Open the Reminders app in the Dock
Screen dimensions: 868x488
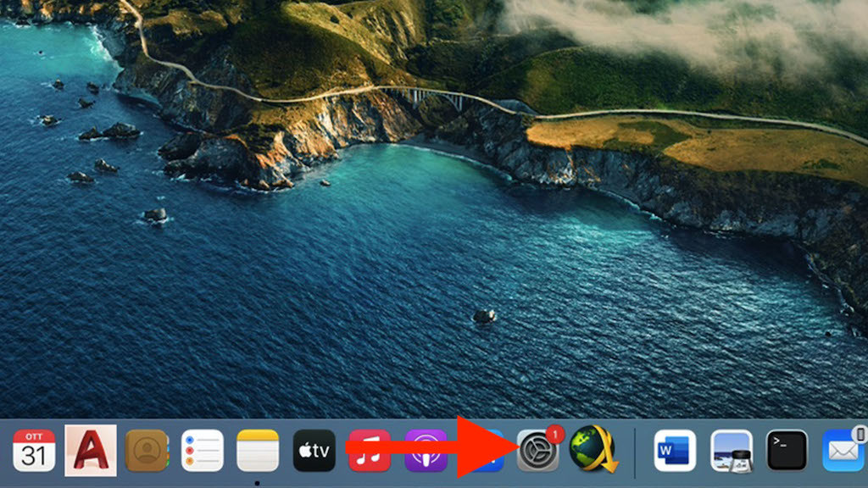coord(203,451)
